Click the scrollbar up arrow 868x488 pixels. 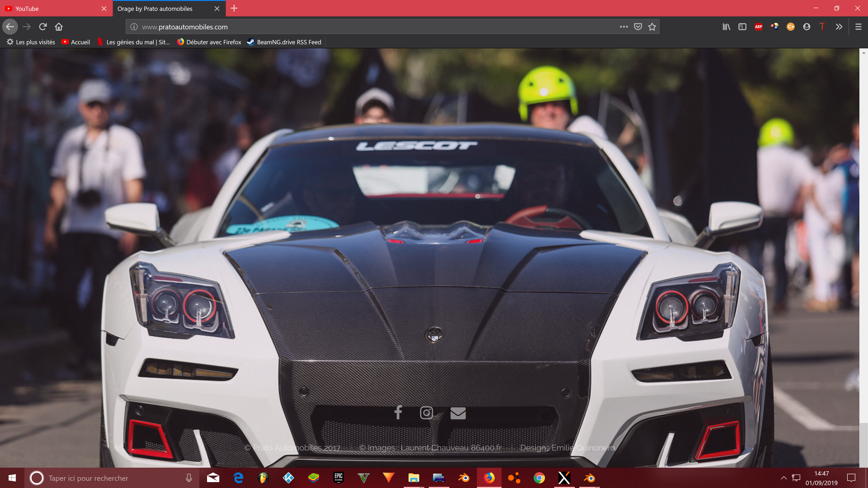point(863,53)
